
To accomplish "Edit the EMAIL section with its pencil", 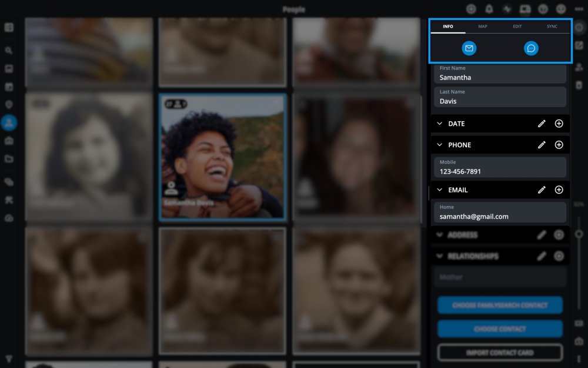I will (x=542, y=190).
